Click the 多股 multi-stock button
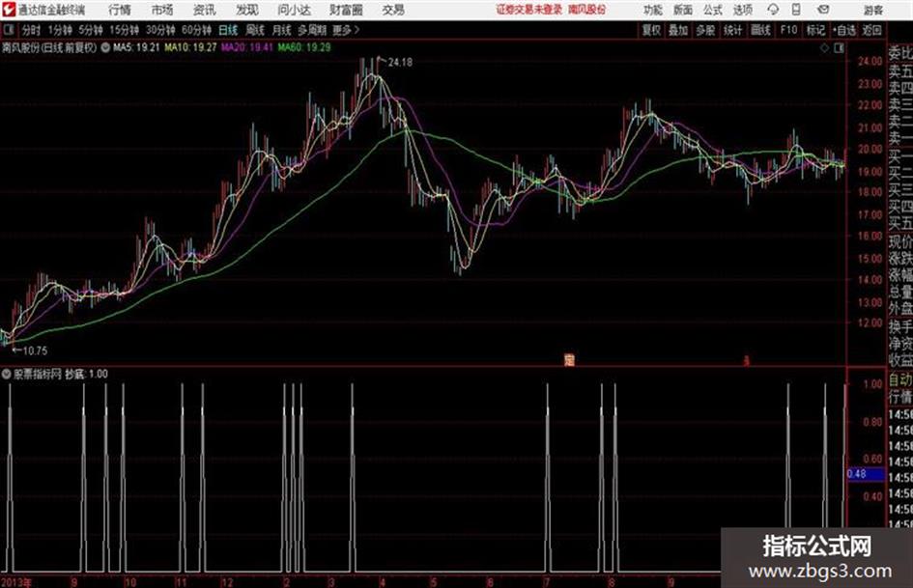This screenshot has height=588, width=913. [x=705, y=30]
